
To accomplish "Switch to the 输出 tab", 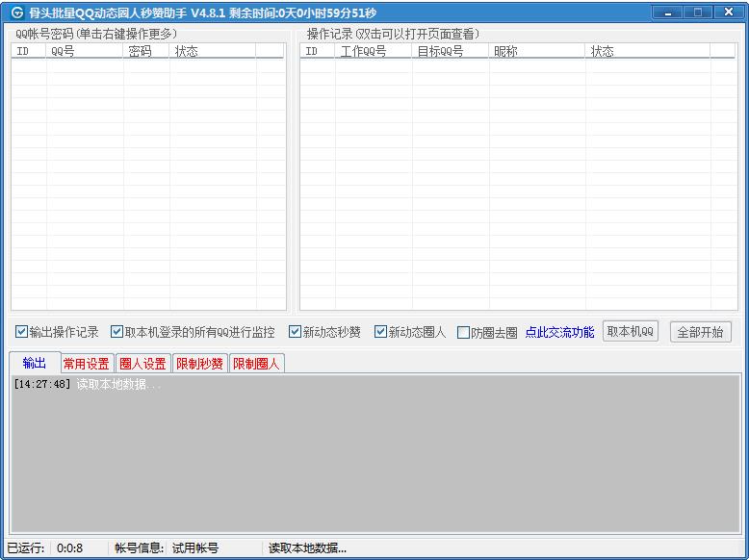I will 34,363.
